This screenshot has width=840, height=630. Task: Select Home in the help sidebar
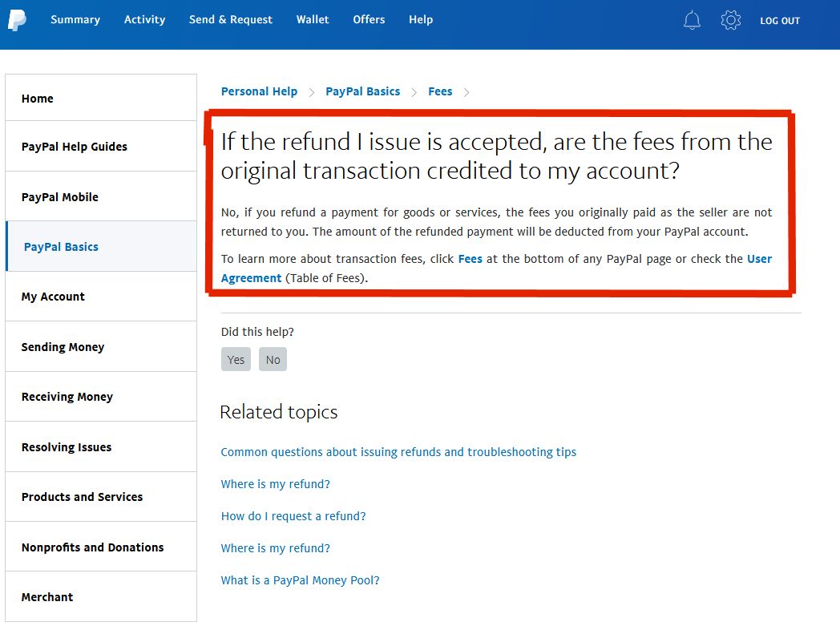[101, 98]
